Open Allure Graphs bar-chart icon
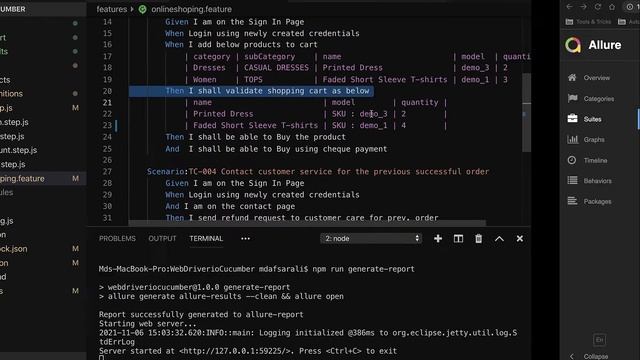The height and width of the screenshot is (360, 640). coord(573,140)
